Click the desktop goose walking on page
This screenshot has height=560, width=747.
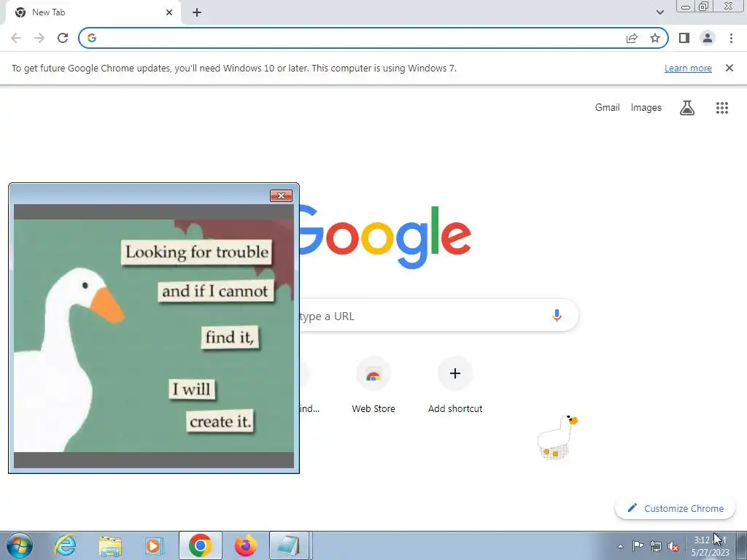coord(557,437)
